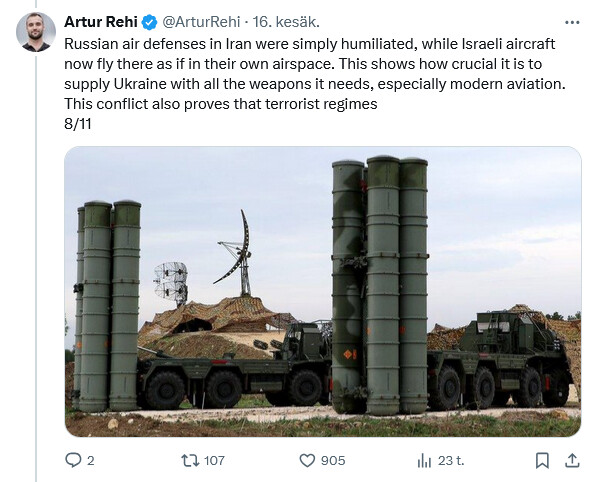Click the 23 t. views count
The height and width of the screenshot is (482, 598).
point(451,461)
